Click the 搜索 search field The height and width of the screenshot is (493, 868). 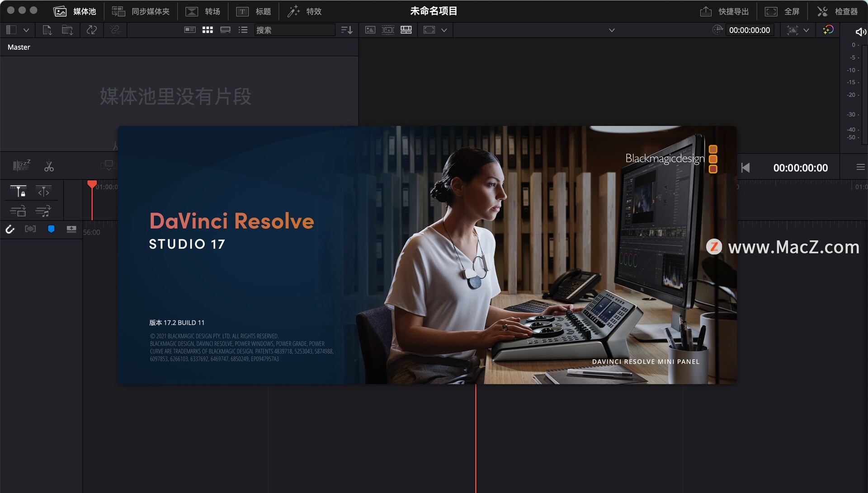(x=294, y=30)
